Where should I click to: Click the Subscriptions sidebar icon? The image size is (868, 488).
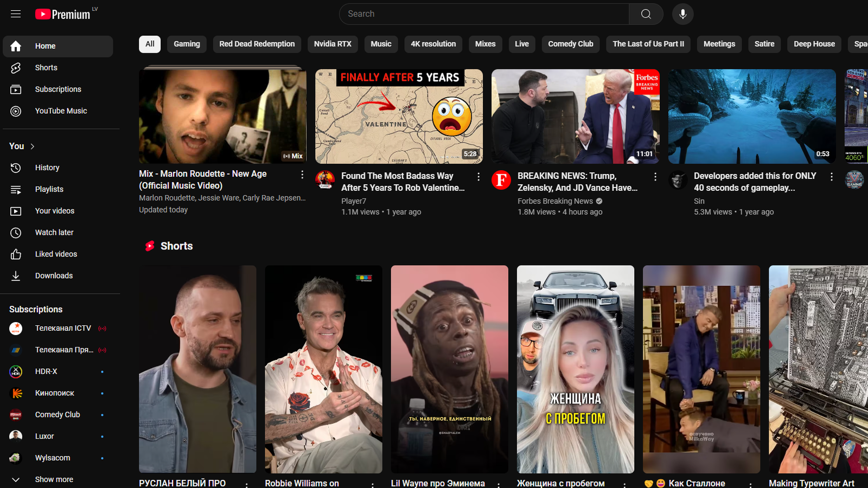click(16, 89)
